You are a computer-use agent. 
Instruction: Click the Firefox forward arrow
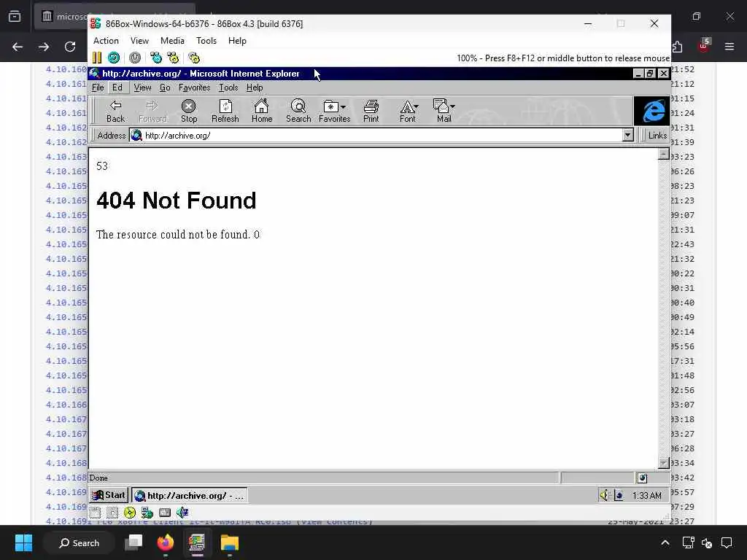(44, 47)
